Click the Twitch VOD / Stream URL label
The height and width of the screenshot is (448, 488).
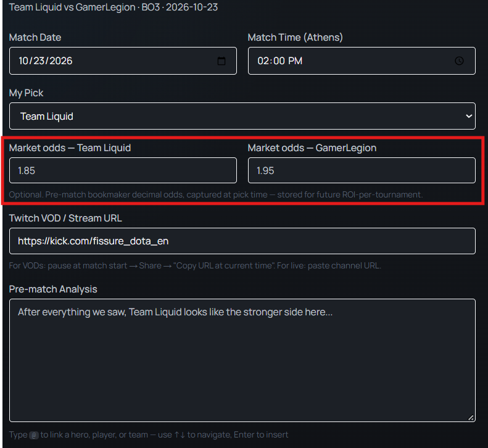[65, 218]
